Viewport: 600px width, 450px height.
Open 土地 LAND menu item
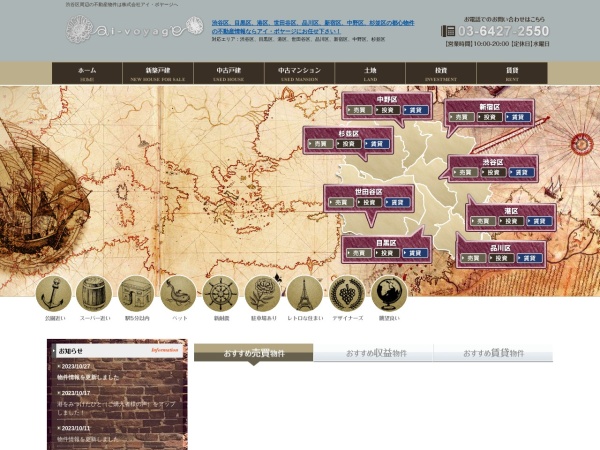tap(370, 73)
